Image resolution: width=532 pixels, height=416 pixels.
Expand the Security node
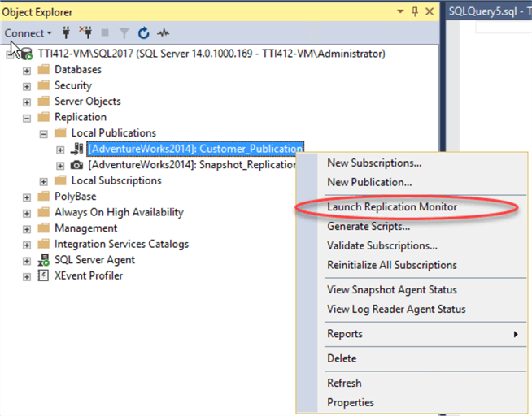tap(27, 87)
